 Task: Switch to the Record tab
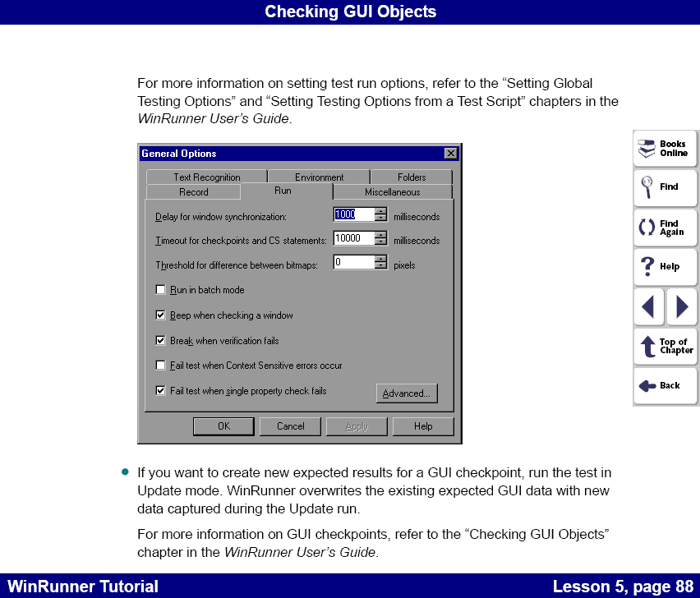(x=193, y=191)
